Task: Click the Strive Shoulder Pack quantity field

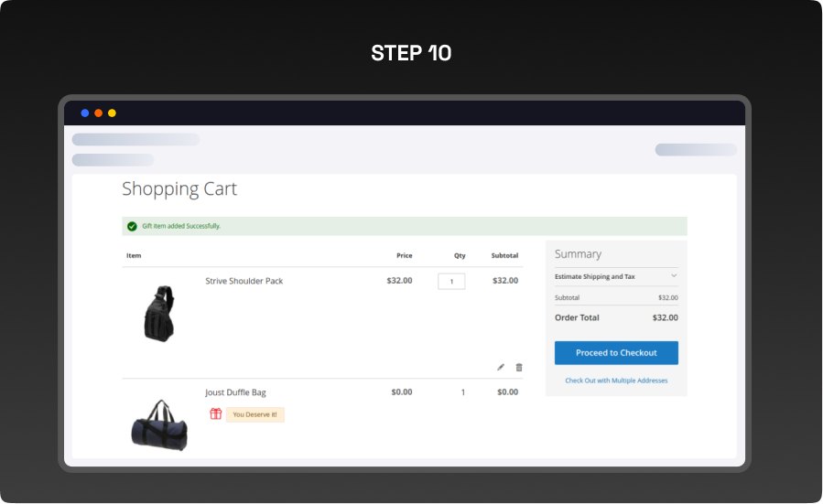Action: click(451, 282)
